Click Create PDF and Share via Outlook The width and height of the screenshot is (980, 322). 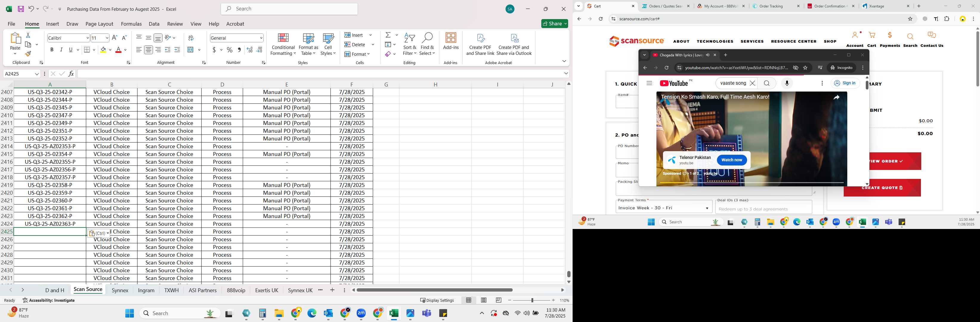514,44
